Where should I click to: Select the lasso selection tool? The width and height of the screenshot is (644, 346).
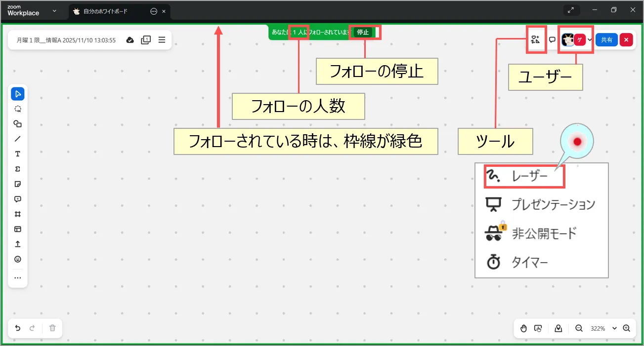(x=18, y=109)
